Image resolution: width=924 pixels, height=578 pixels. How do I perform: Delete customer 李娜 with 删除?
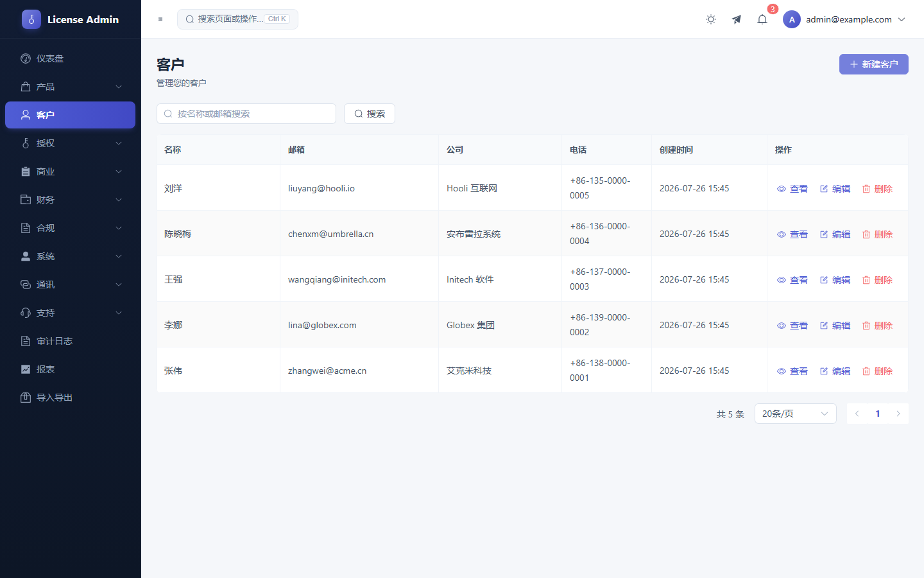877,326
